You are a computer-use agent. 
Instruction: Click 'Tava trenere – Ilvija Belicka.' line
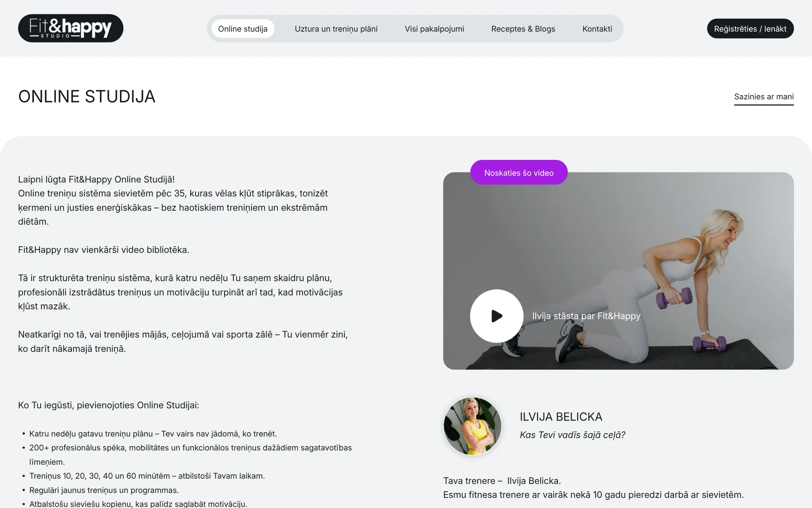click(x=502, y=481)
